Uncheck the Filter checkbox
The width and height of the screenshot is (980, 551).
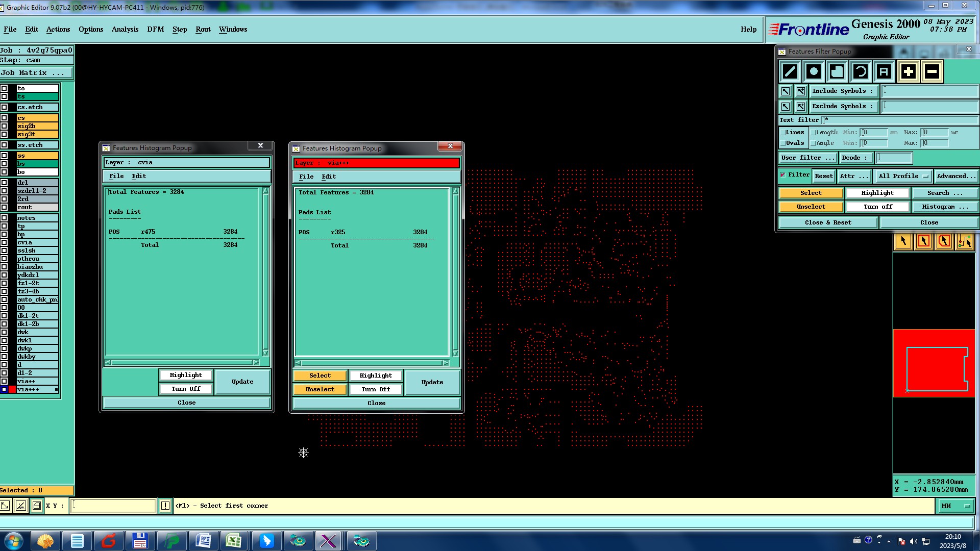pos(782,175)
